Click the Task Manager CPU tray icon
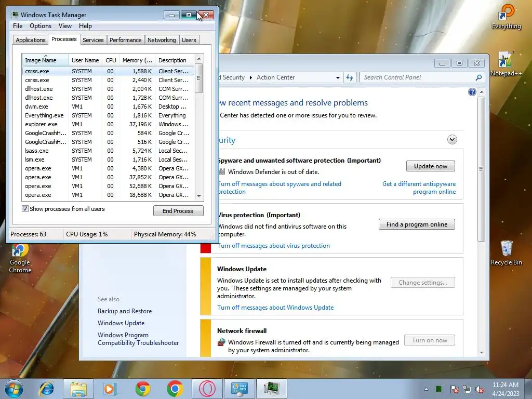The width and height of the screenshot is (532, 399). pos(439,389)
